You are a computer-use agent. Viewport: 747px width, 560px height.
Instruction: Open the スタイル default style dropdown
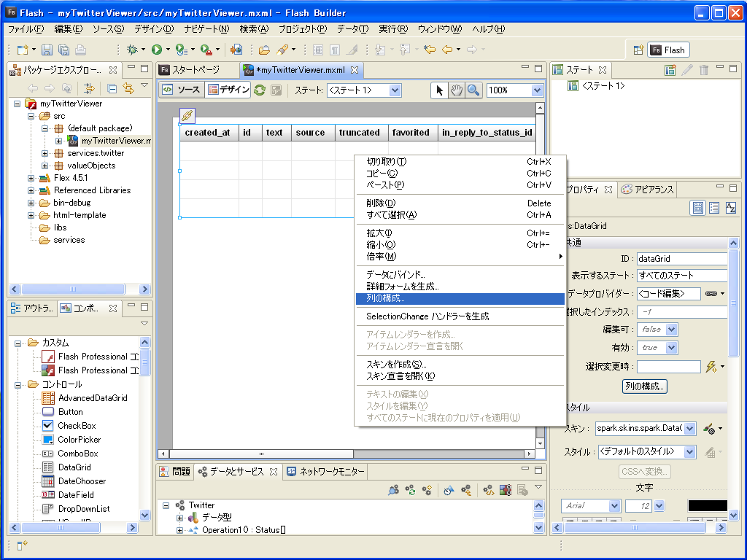(x=690, y=451)
